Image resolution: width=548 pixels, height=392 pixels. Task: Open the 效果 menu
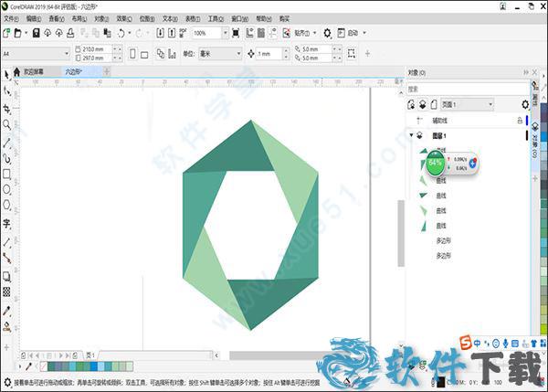click(120, 17)
